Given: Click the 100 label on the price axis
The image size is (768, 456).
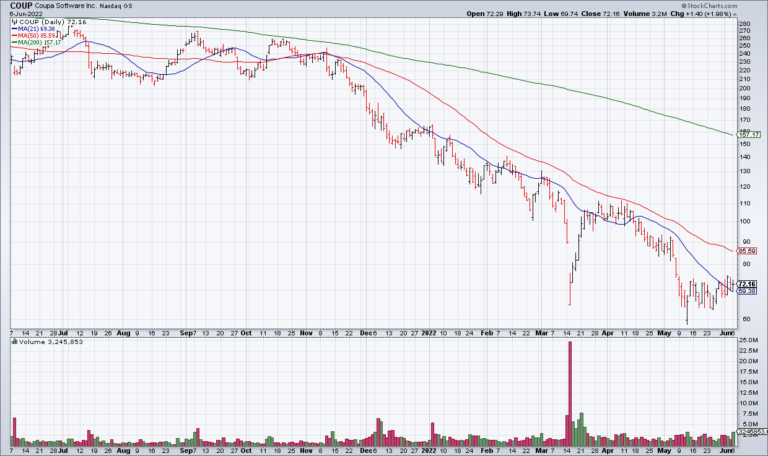Looking at the screenshot, I should coord(744,221).
